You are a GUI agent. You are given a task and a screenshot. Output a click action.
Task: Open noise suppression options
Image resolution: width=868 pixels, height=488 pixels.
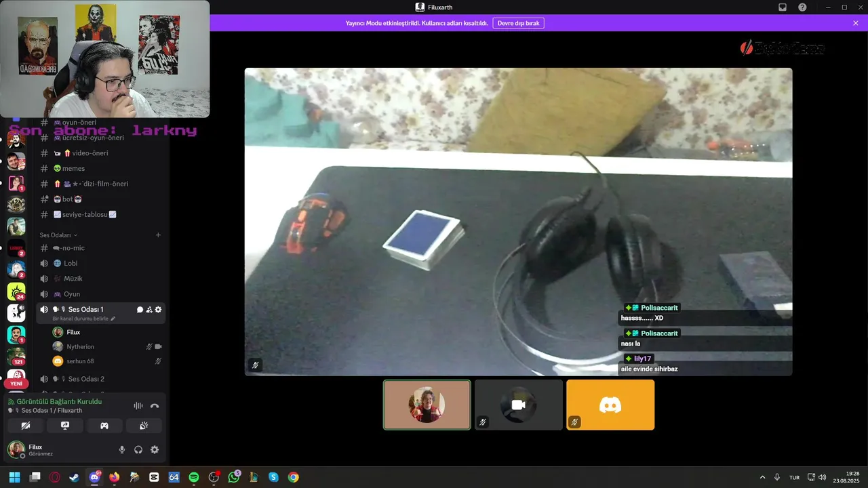138,406
